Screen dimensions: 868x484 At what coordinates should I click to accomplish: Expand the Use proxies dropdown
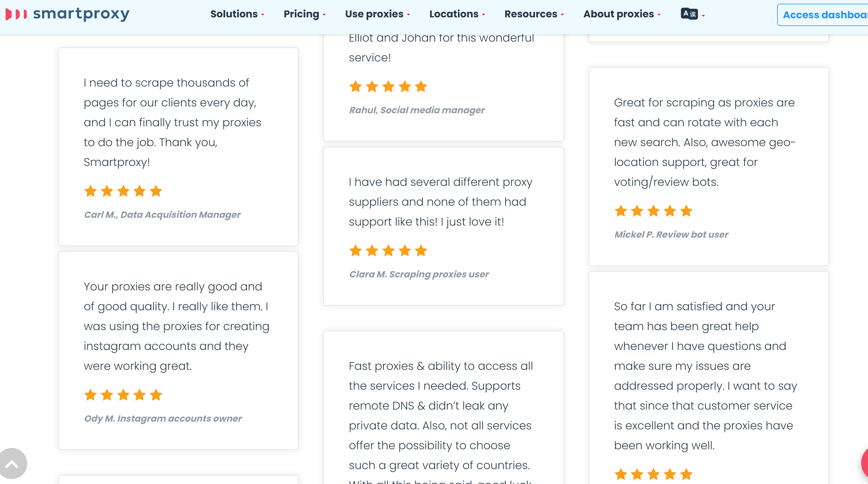pos(375,14)
